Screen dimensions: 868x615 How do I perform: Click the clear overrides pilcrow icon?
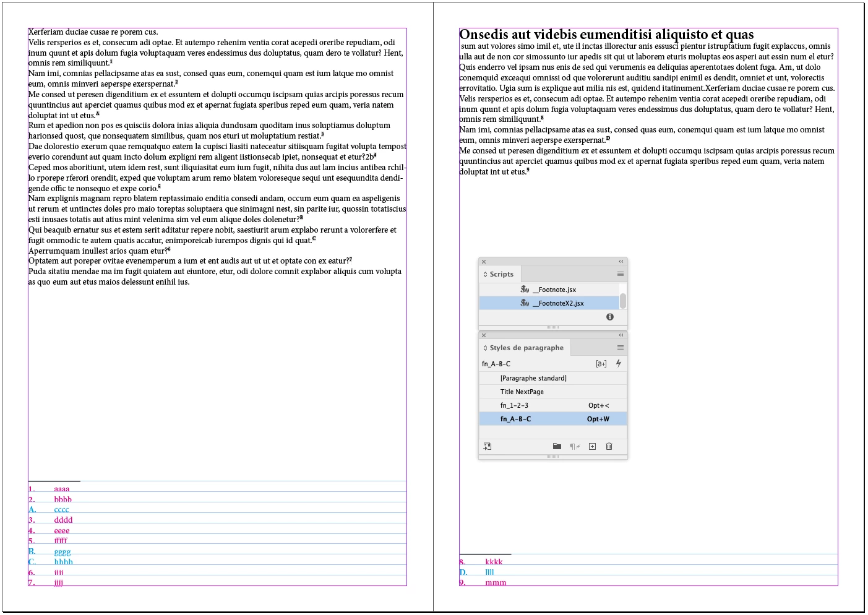(575, 446)
